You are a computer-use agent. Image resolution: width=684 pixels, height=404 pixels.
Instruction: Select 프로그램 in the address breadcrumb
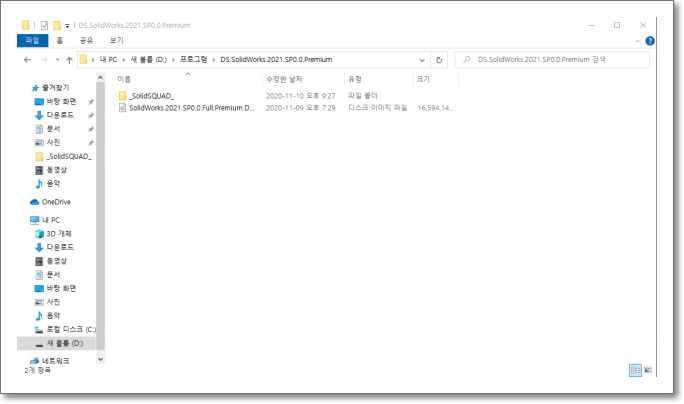193,60
